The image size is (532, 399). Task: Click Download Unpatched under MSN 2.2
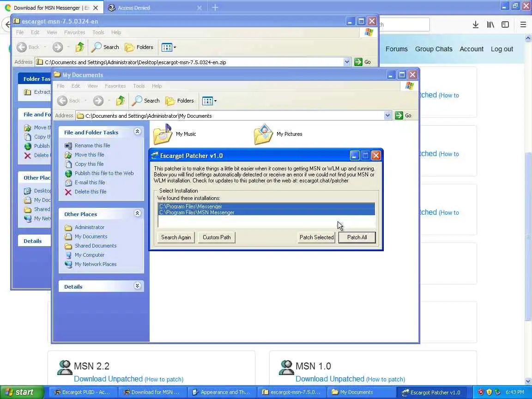click(x=108, y=379)
